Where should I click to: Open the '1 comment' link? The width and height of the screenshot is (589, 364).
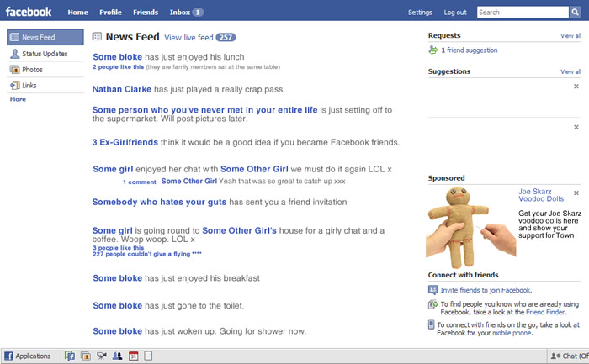click(140, 182)
